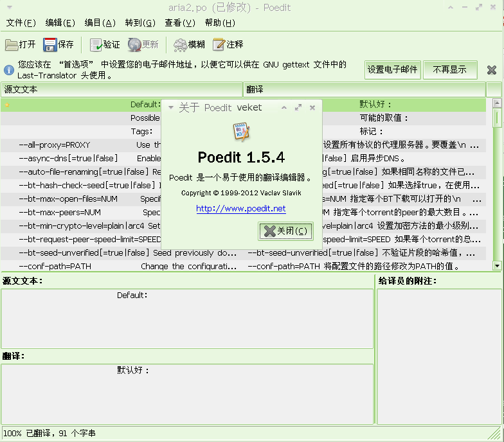Open the 编目(A) menu
The image size is (504, 442).
pos(100,23)
